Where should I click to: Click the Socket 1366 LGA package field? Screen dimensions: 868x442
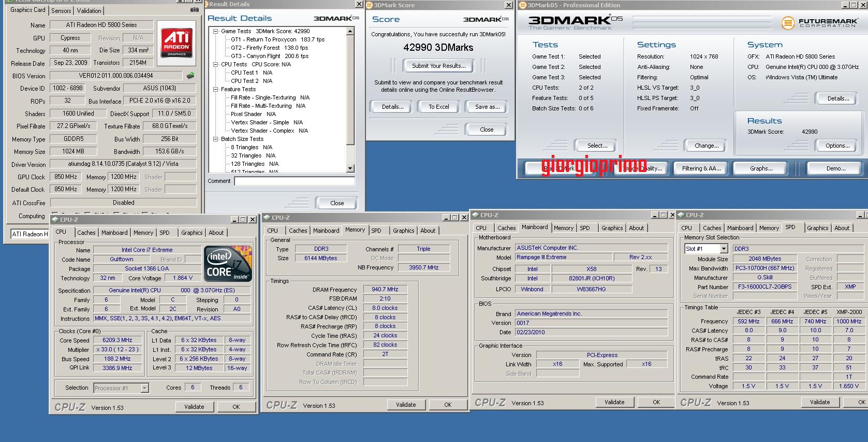146,269
